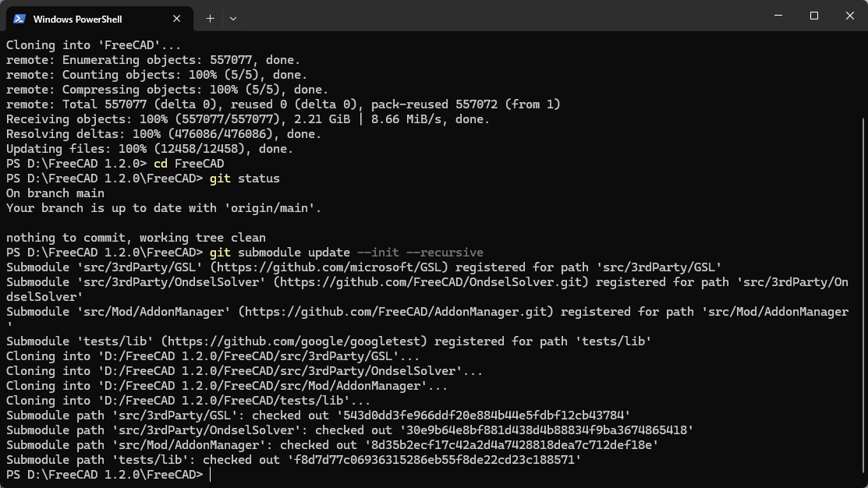The height and width of the screenshot is (488, 868).
Task: Click 'remote: Total 557077' line
Action: [x=283, y=104]
